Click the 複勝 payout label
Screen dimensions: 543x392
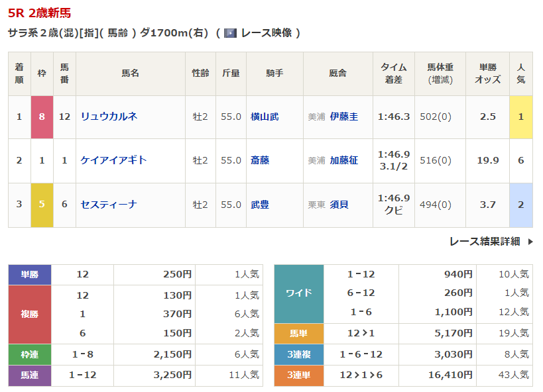tap(30, 314)
